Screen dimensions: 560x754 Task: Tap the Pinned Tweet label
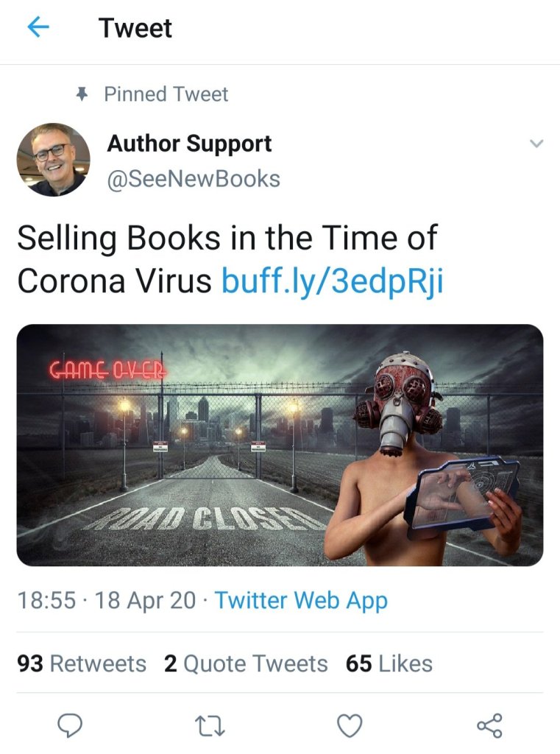[166, 94]
